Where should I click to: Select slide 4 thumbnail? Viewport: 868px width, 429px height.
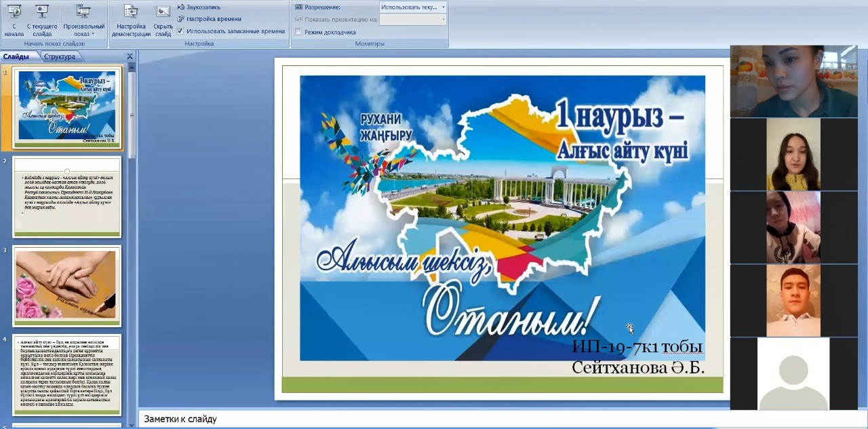coord(66,375)
